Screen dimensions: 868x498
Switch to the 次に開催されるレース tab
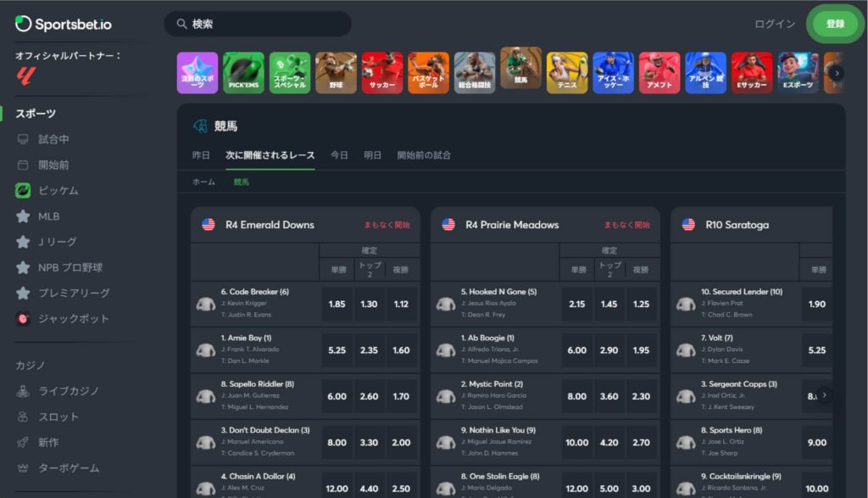270,155
